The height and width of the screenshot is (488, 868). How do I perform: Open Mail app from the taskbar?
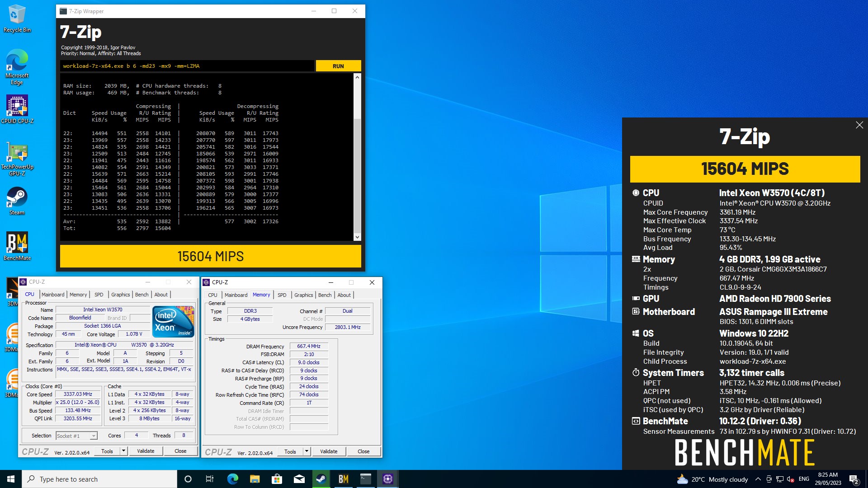(299, 479)
